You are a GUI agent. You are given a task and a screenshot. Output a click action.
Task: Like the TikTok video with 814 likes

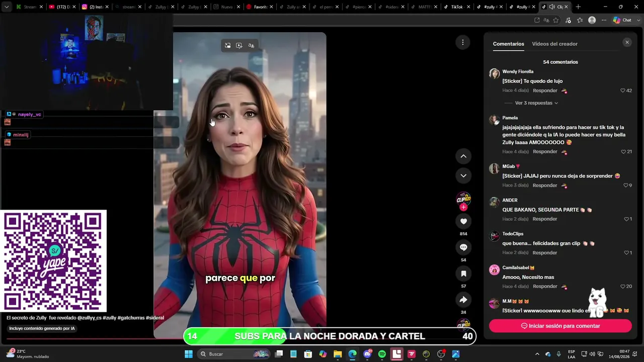(x=463, y=221)
